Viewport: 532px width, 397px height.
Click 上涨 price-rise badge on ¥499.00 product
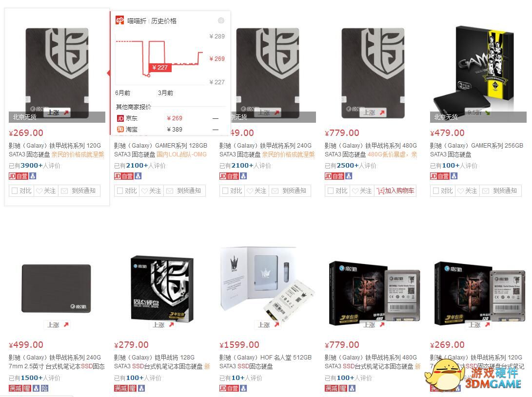57,325
